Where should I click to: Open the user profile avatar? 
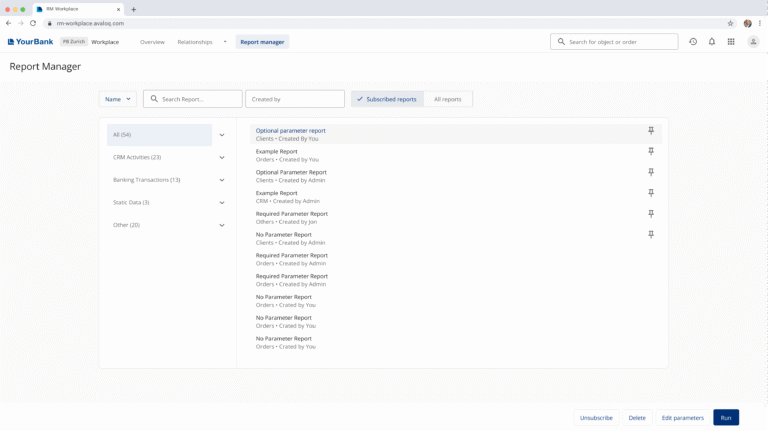pyautogui.click(x=753, y=42)
